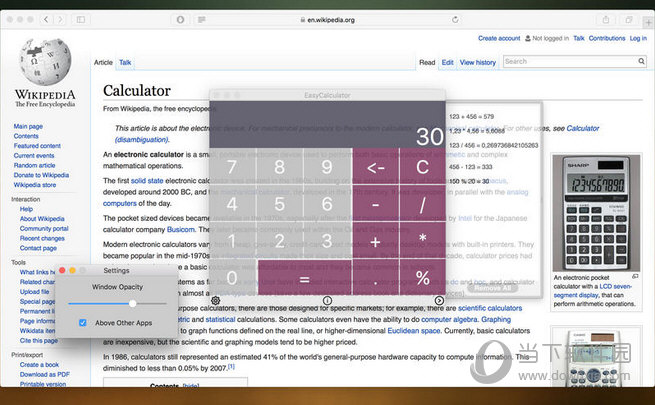The image size is (655, 405).
Task: Click the calculator display showing 30
Action: (x=328, y=124)
